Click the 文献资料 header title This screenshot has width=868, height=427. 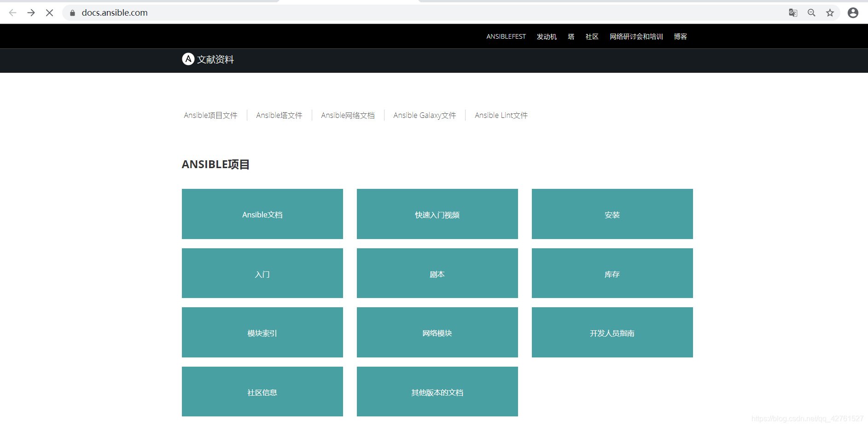pyautogui.click(x=216, y=59)
